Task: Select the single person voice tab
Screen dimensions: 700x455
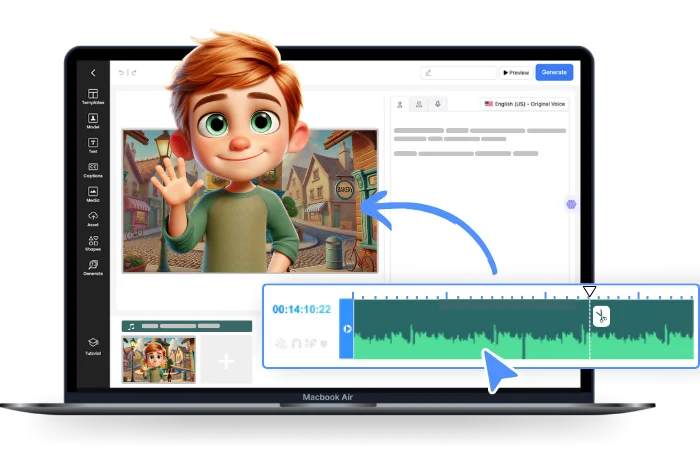Action: (x=400, y=104)
